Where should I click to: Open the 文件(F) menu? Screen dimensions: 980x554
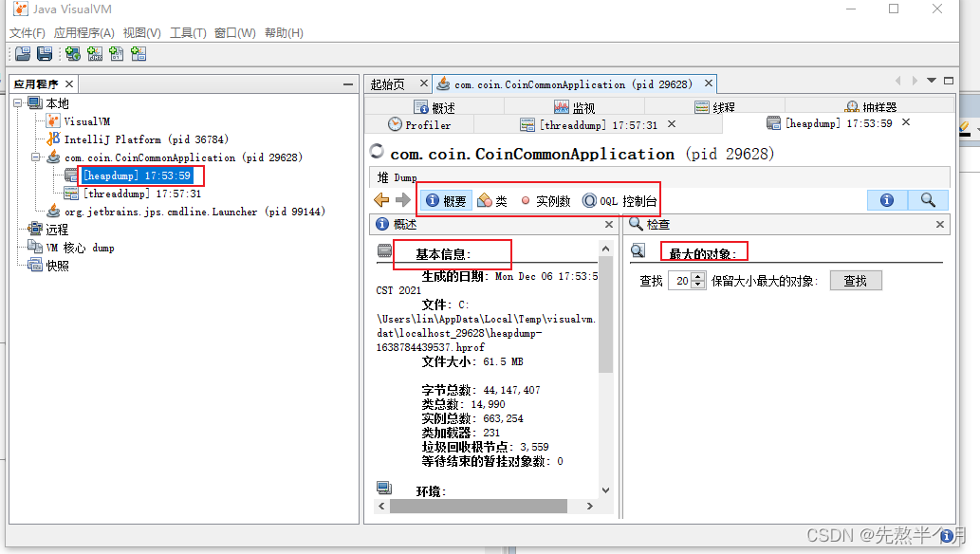(28, 32)
